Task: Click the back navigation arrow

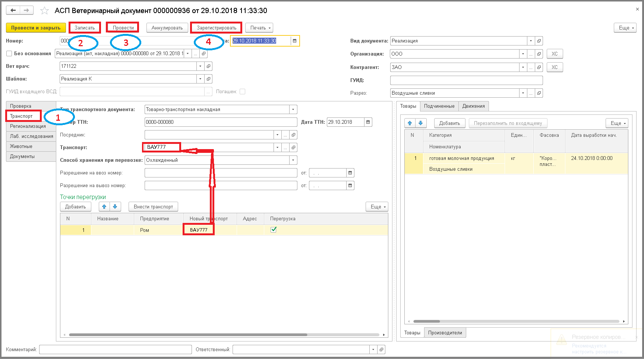Action: pyautogui.click(x=13, y=10)
